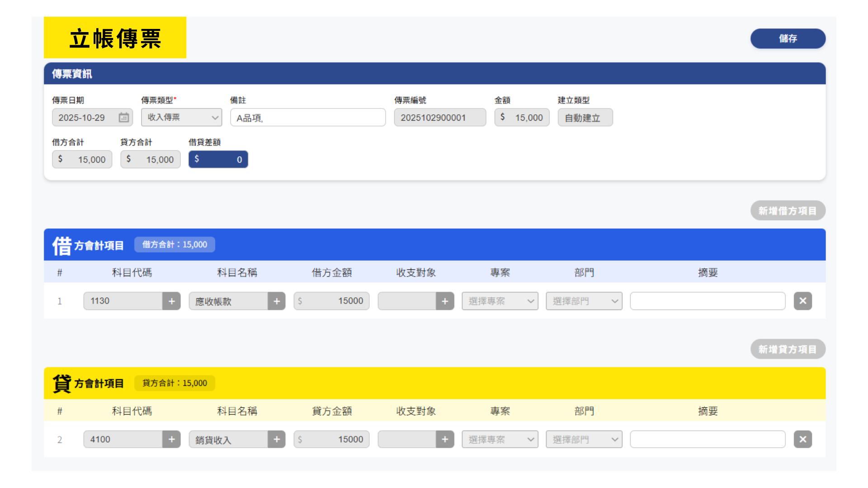This screenshot has width=868, height=488.
Task: Click plus icon beside 銷貨收入 account name
Action: click(x=277, y=439)
